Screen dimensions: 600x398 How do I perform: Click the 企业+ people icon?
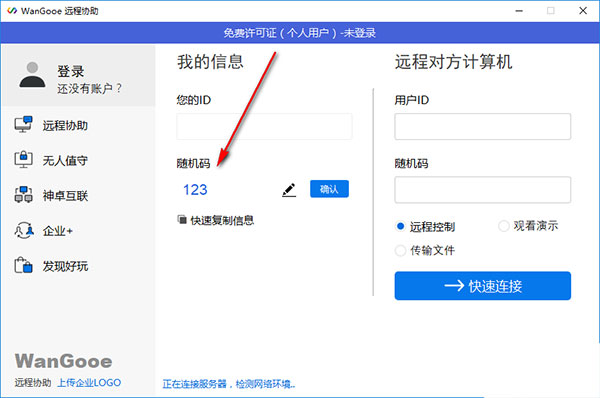click(x=24, y=230)
